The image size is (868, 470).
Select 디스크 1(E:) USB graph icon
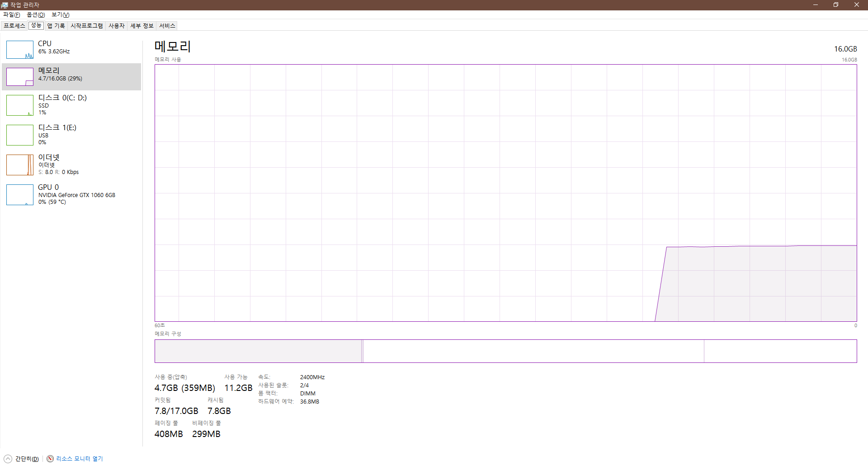click(x=20, y=135)
